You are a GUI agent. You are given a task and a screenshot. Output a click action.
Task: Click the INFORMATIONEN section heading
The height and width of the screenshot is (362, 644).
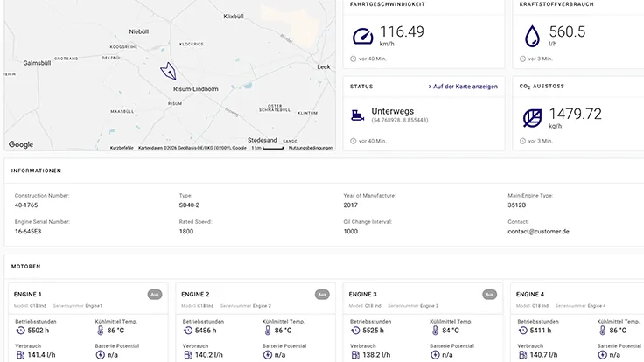click(36, 171)
